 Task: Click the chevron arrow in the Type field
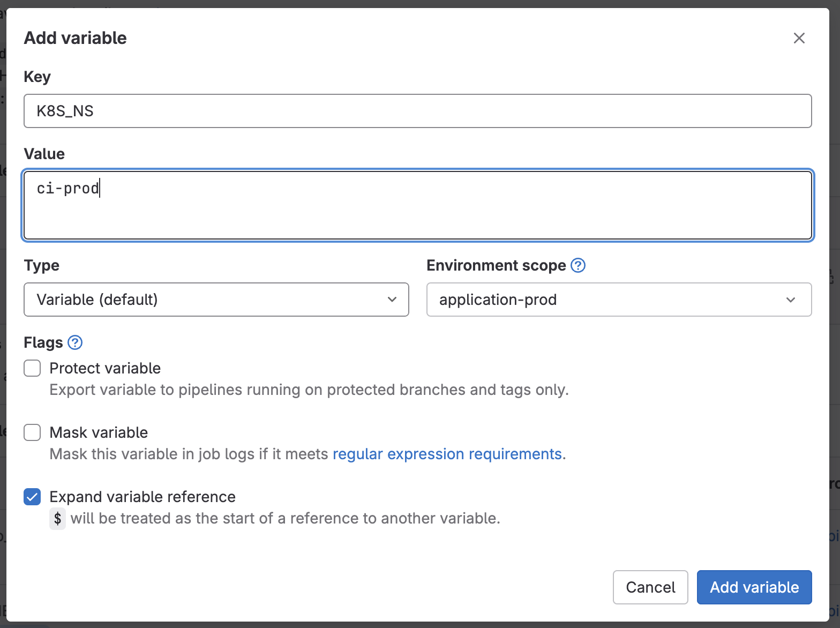(x=392, y=300)
